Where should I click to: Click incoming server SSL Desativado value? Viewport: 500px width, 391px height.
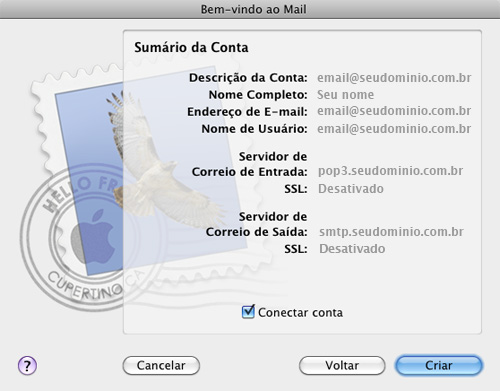click(351, 189)
